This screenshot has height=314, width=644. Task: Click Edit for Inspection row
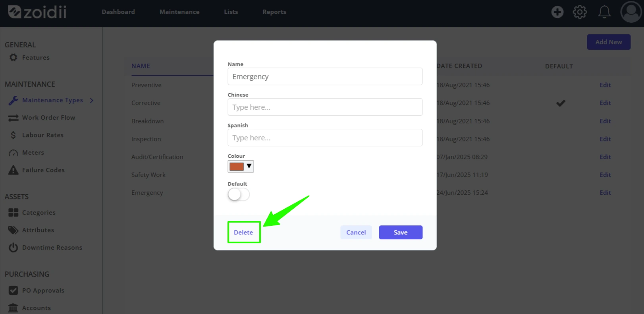[x=605, y=139]
